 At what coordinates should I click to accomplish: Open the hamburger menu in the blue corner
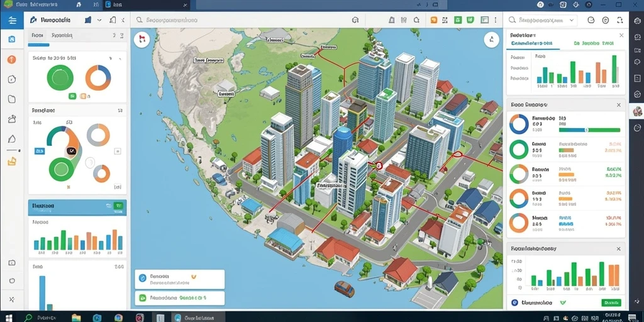(12, 20)
